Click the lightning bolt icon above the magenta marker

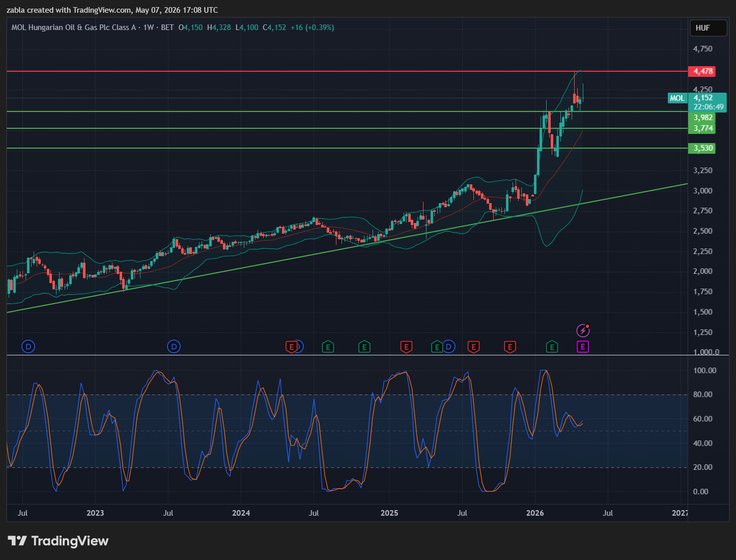point(583,331)
